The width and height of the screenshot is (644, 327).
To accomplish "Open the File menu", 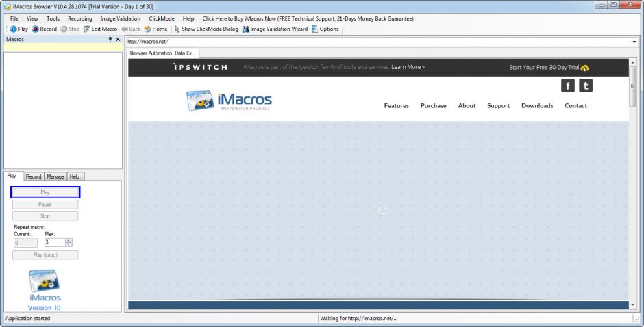I will tap(14, 19).
